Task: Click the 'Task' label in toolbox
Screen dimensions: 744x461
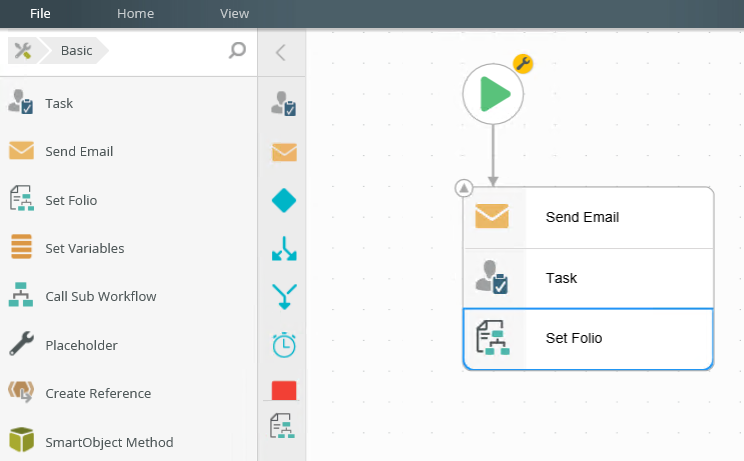Action: coord(59,103)
